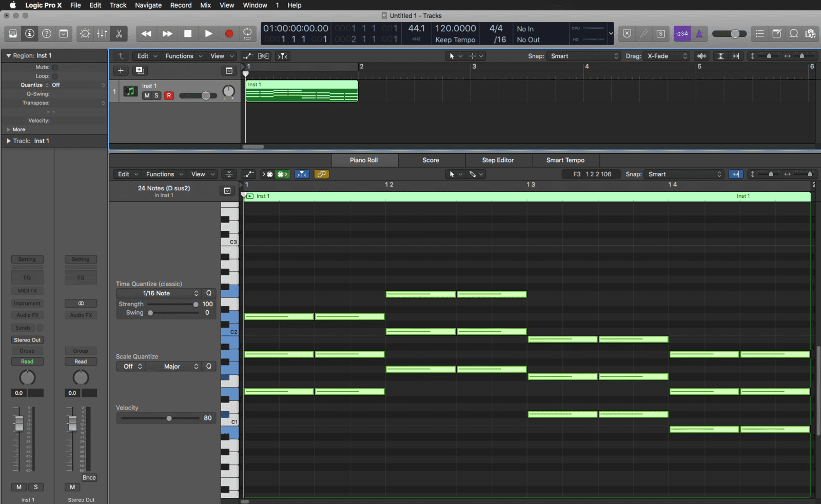Stop playback
Screen dimensions: 821x504
(188, 34)
